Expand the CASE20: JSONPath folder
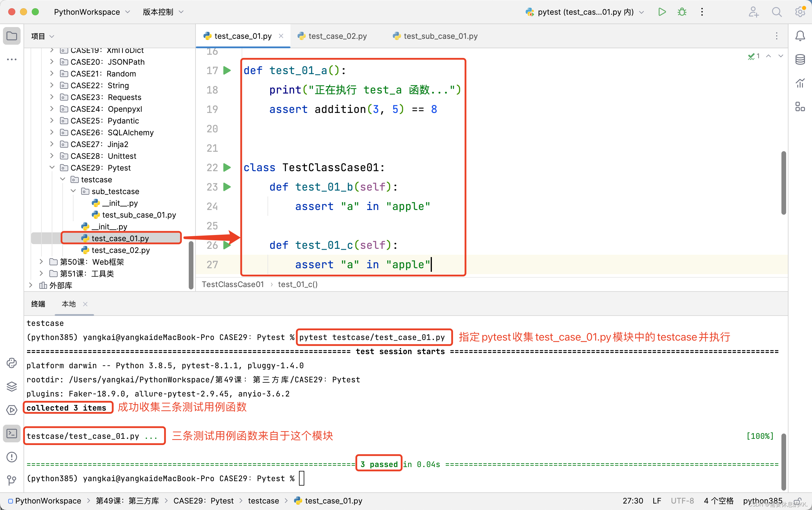This screenshot has height=510, width=812. tap(51, 62)
